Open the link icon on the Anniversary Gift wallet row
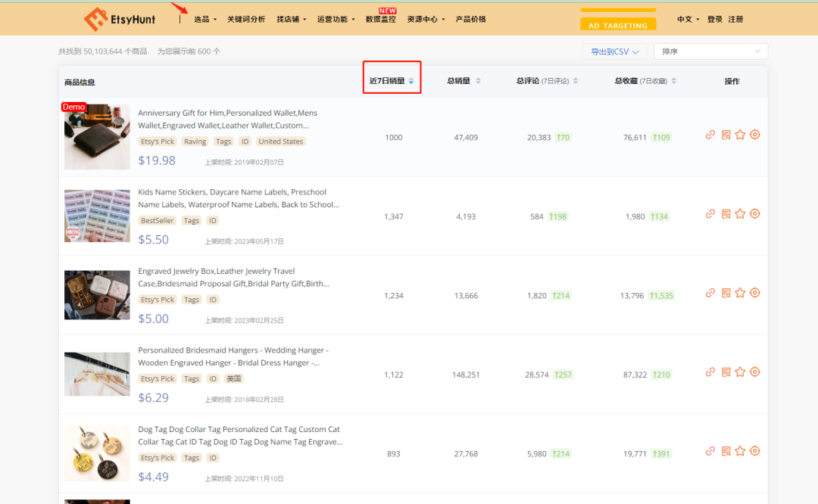 pos(710,135)
